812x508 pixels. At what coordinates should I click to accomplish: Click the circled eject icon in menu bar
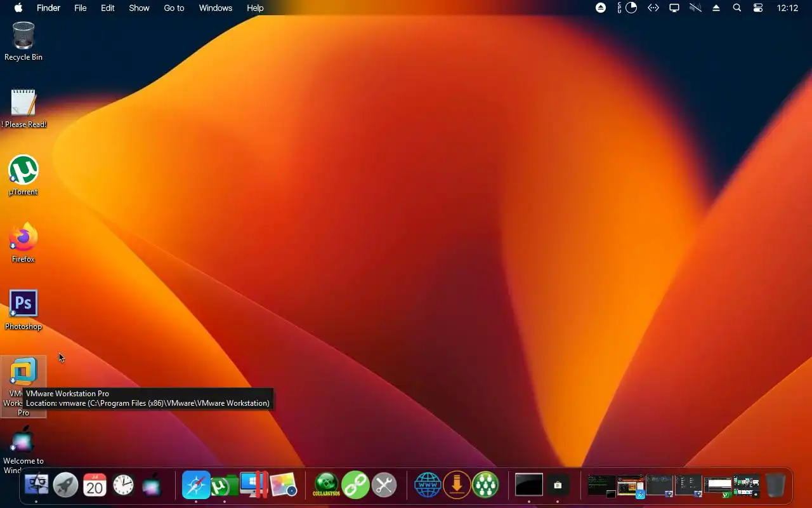(601, 8)
